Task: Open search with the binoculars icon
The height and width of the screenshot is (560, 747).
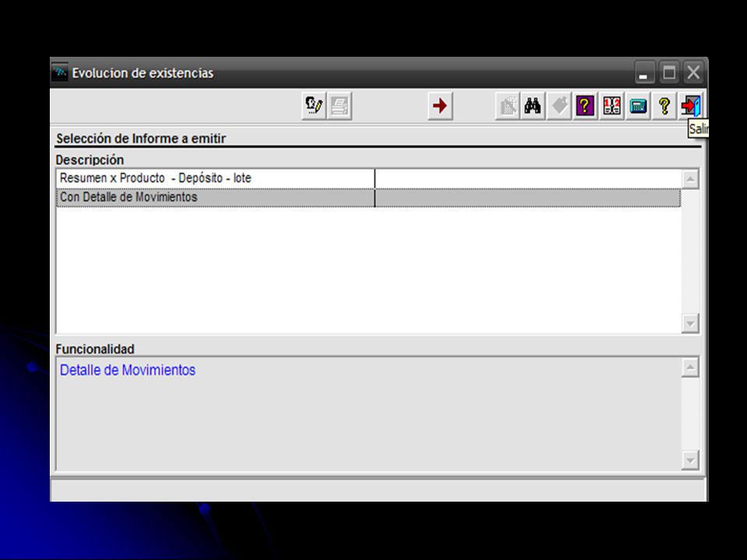Action: (532, 106)
